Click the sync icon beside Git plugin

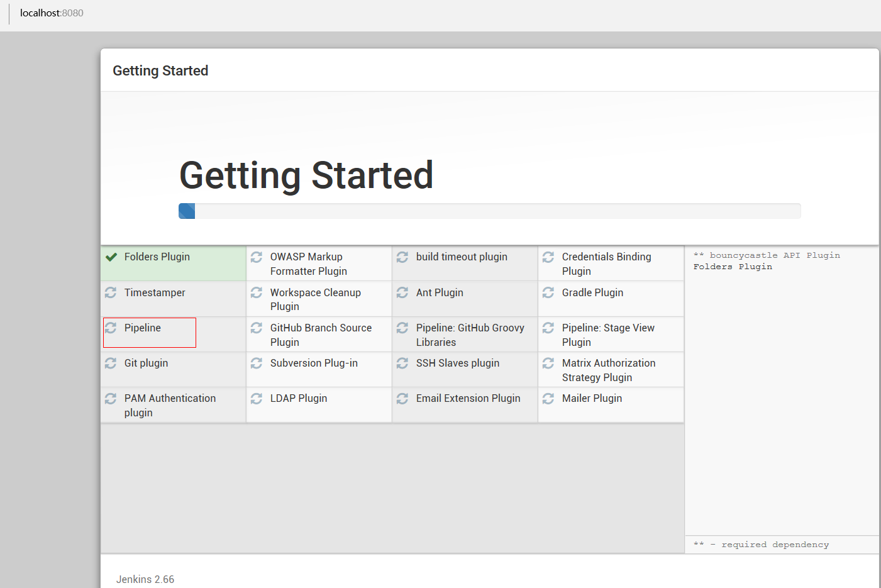pos(111,363)
